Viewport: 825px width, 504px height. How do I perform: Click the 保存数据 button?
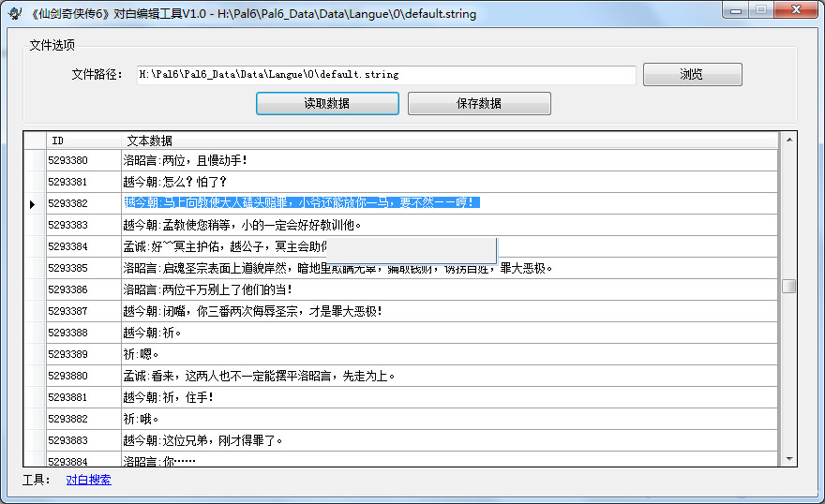479,104
